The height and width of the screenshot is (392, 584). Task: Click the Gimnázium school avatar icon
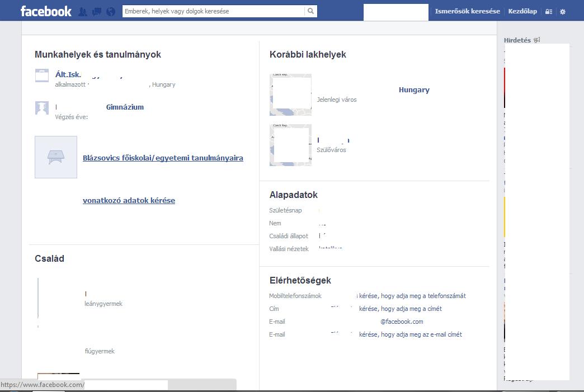tap(42, 107)
